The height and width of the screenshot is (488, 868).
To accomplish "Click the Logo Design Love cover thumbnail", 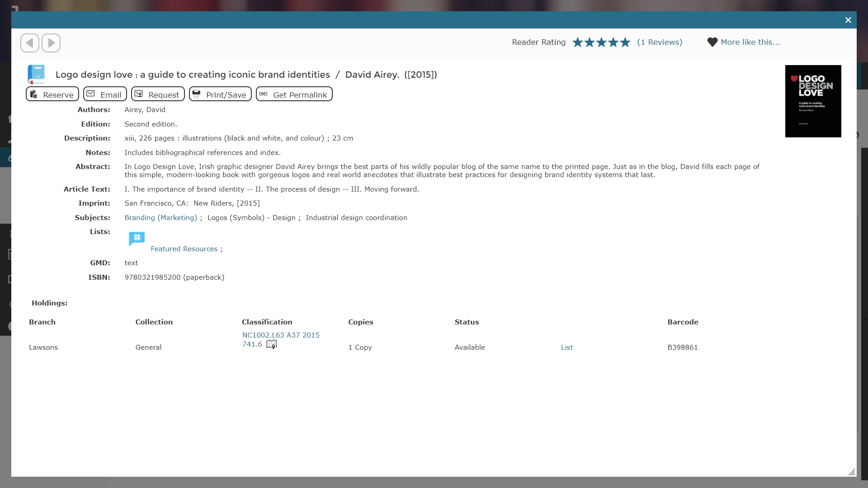I will pos(813,101).
